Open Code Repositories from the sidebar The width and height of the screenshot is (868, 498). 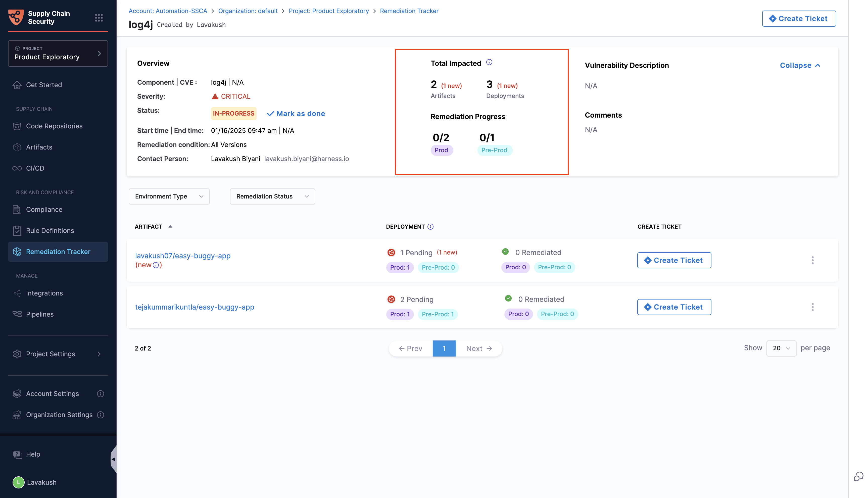pos(54,126)
